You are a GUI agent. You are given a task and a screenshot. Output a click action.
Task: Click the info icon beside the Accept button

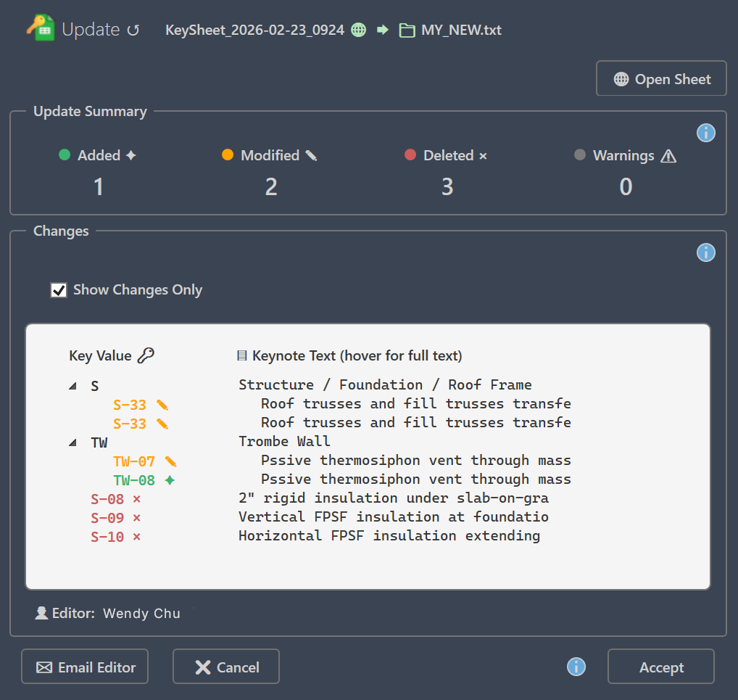tap(576, 667)
